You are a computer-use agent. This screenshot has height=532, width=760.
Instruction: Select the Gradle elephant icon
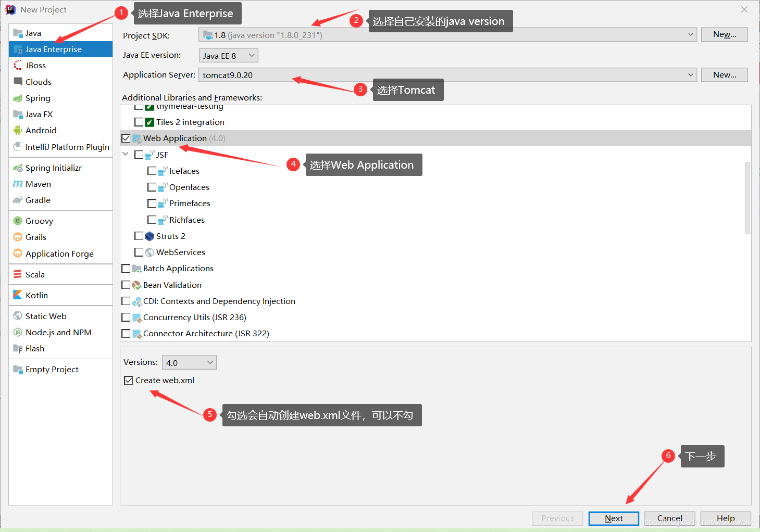18,200
